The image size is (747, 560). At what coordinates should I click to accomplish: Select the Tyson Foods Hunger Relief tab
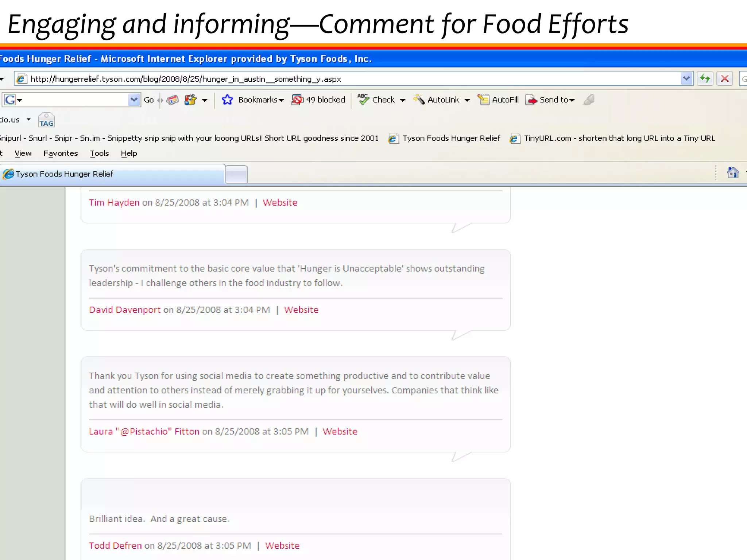point(112,174)
